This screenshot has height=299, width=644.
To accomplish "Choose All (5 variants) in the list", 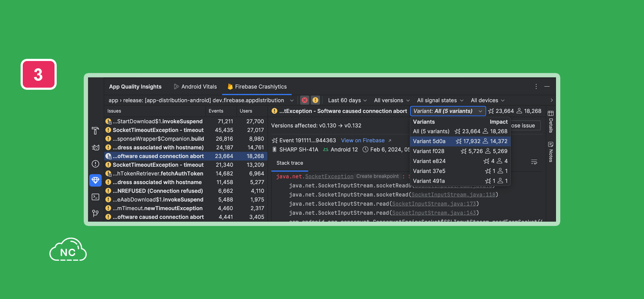I will point(460,131).
